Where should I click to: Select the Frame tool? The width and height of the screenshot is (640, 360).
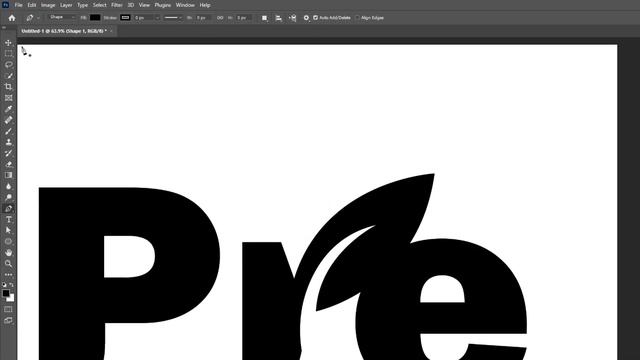click(x=8, y=98)
